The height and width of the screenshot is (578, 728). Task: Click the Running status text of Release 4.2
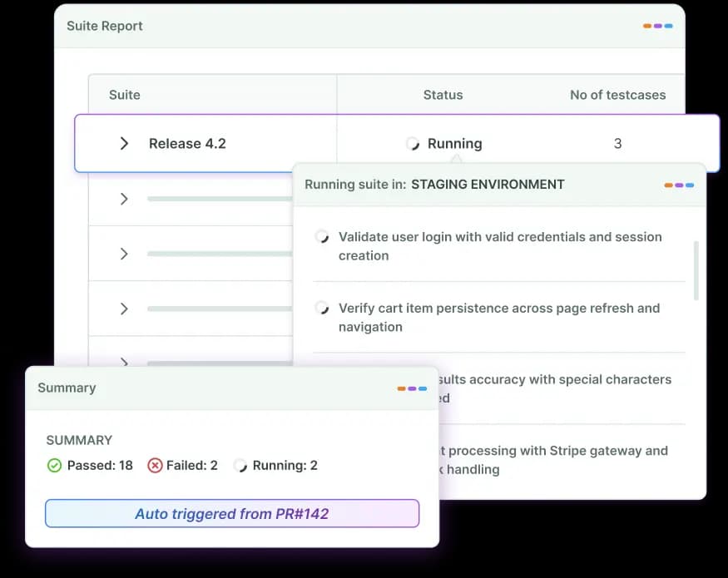[454, 143]
